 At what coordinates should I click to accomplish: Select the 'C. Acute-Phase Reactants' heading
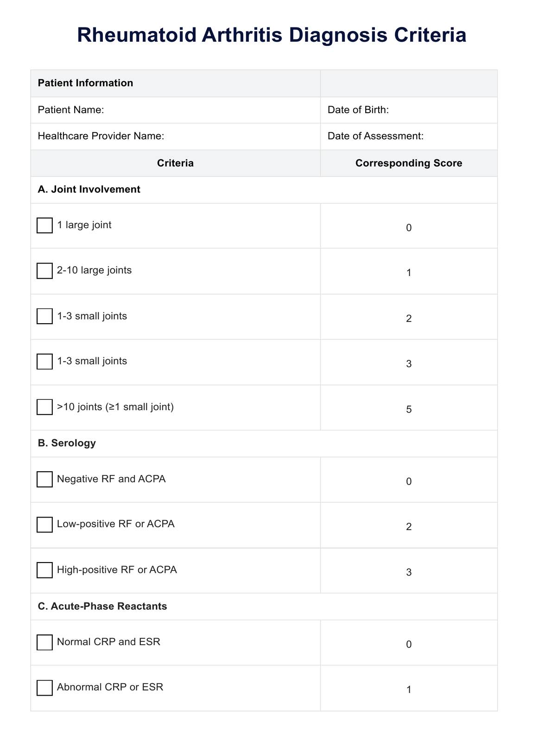coord(102,606)
